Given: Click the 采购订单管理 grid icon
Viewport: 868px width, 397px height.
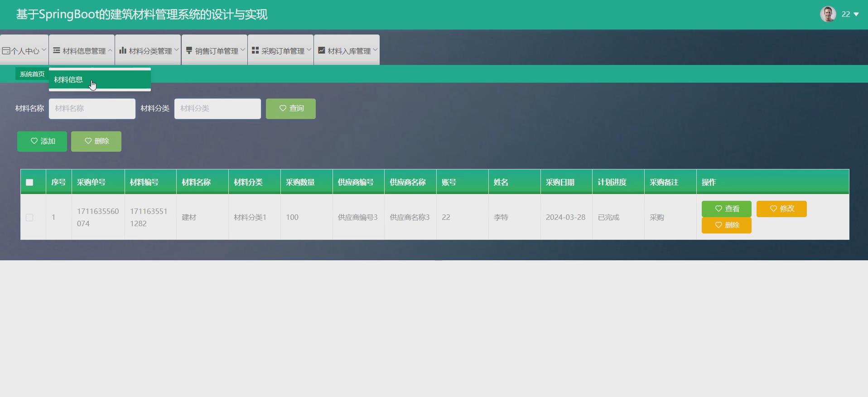Looking at the screenshot, I should tap(255, 50).
